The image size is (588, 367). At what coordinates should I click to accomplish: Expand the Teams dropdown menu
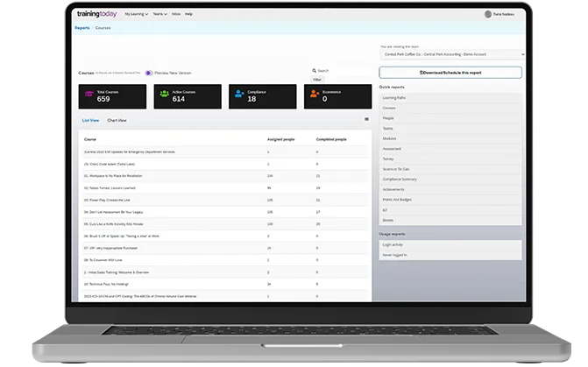159,14
